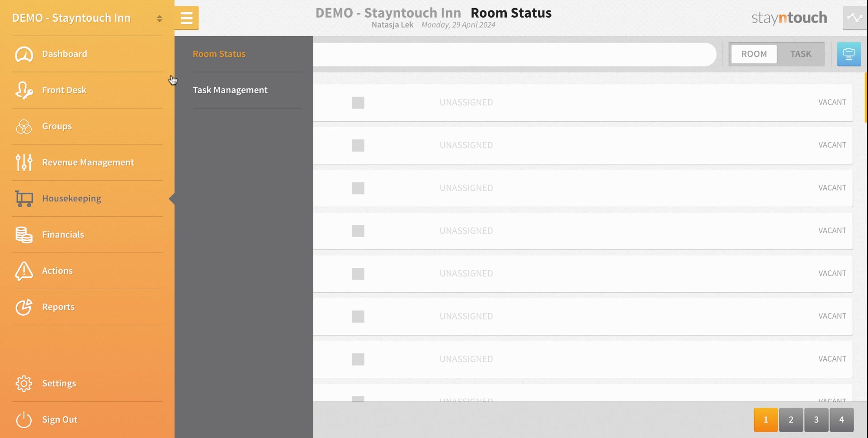Open Dashboard from sidebar
868x438 pixels.
pyautogui.click(x=65, y=54)
